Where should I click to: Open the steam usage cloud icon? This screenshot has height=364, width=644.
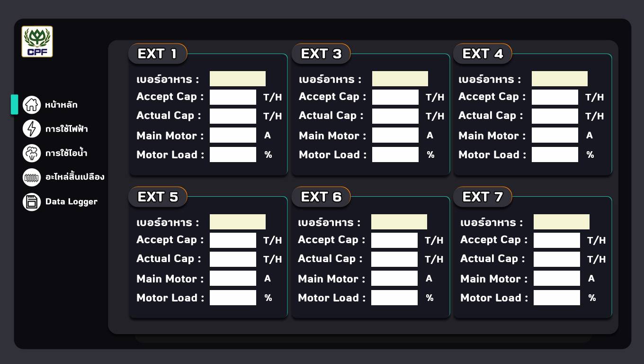click(x=32, y=153)
